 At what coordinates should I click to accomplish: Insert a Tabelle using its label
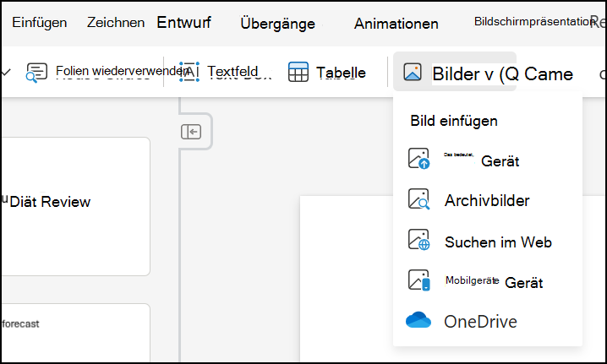click(x=341, y=73)
